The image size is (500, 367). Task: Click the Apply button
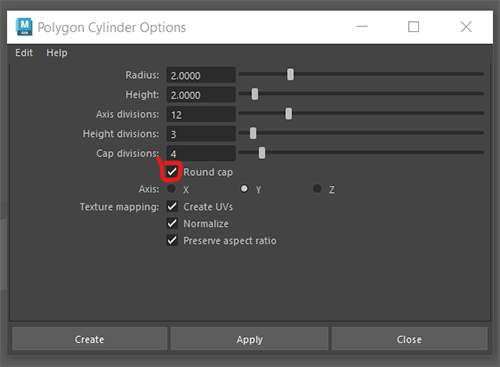pyautogui.click(x=250, y=339)
